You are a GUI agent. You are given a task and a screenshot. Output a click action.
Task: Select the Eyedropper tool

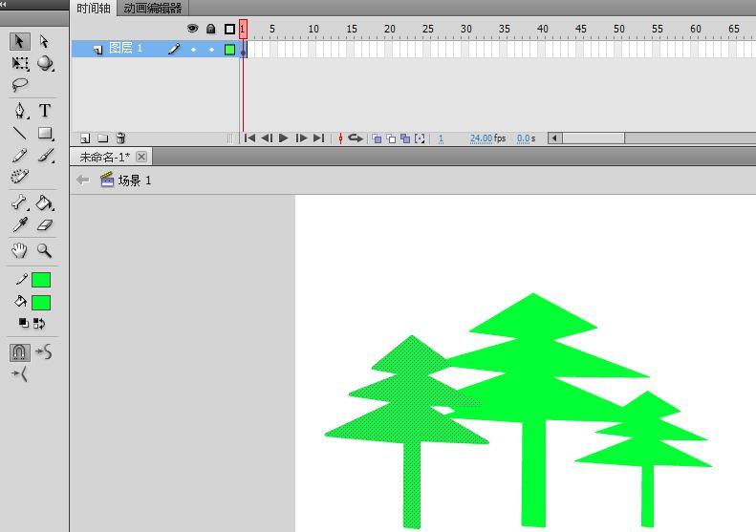coord(20,225)
